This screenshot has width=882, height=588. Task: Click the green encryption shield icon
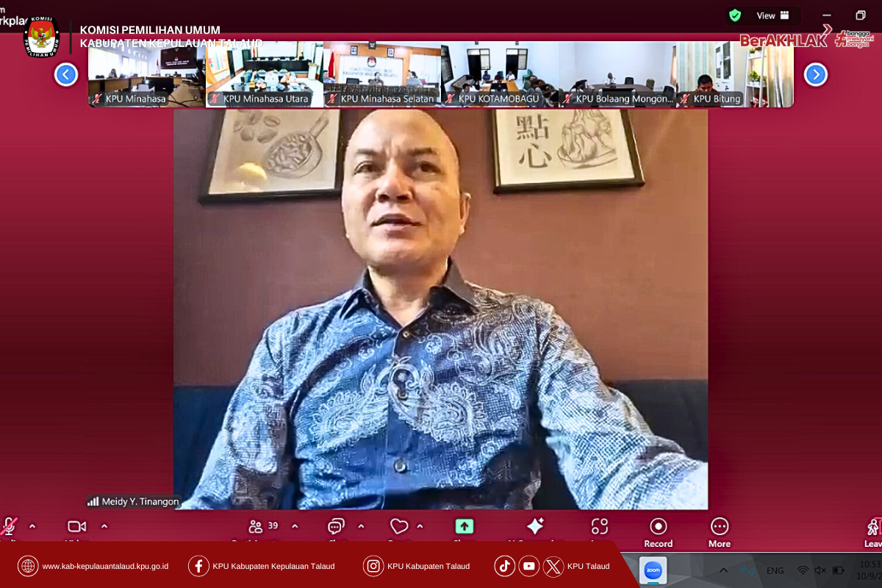tap(734, 15)
